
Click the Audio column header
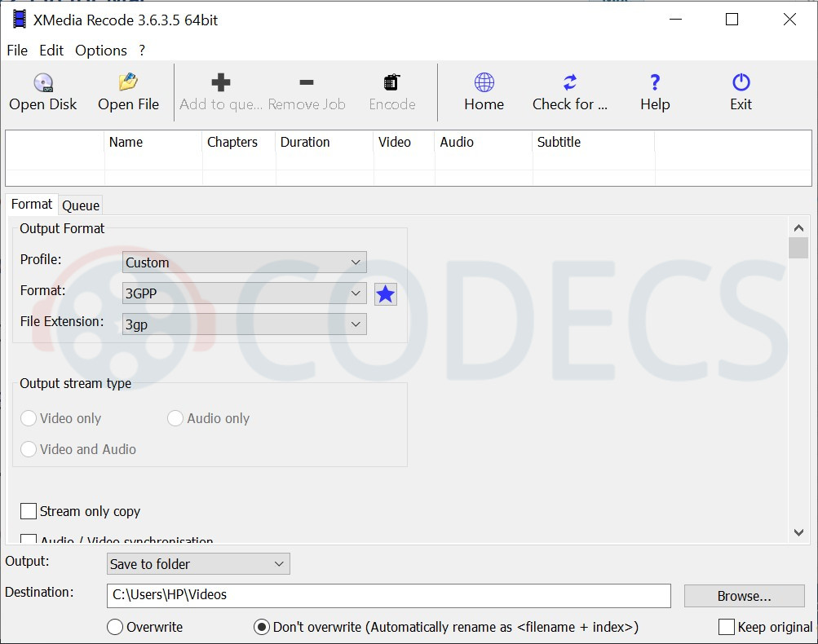(484, 143)
